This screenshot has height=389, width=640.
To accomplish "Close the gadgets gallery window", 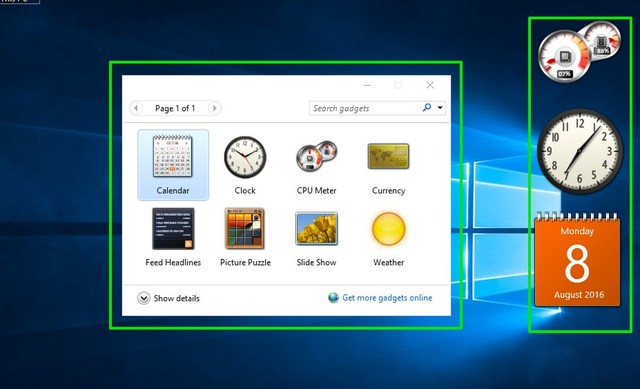I will 430,85.
